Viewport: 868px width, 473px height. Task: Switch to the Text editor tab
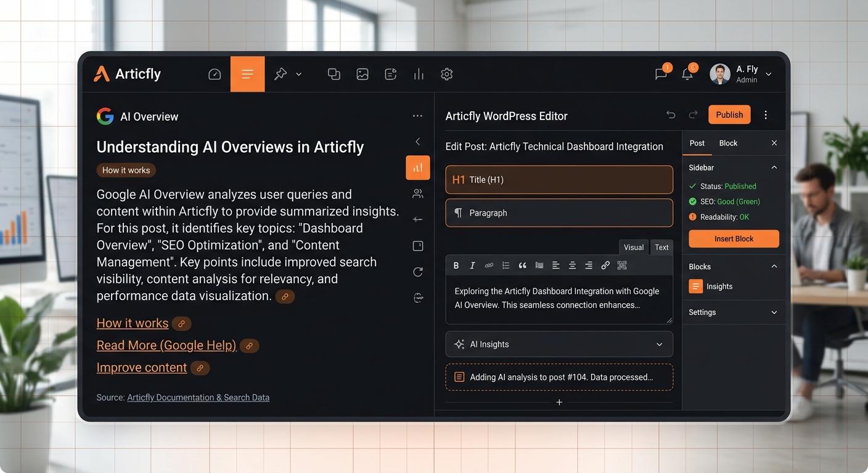click(x=661, y=247)
